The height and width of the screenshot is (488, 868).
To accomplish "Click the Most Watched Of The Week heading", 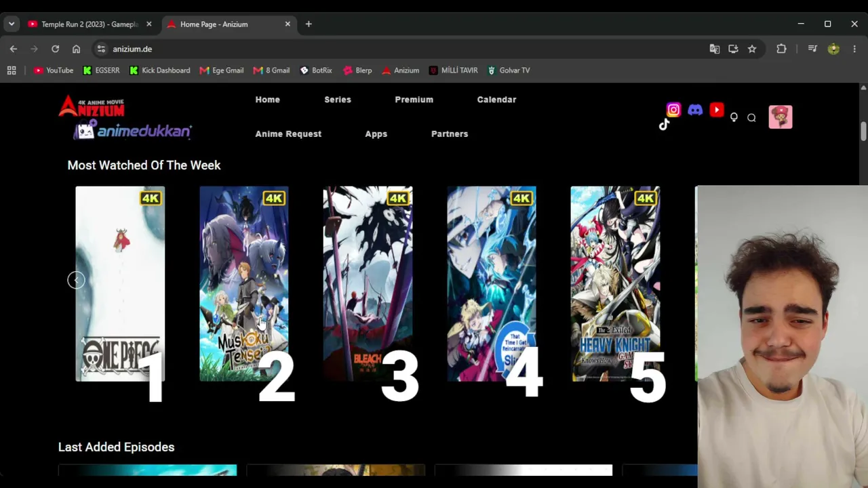I will (x=144, y=165).
